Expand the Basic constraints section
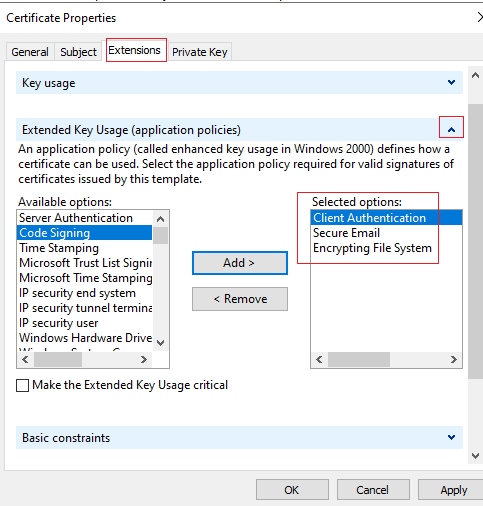This screenshot has height=506, width=483. point(451,437)
